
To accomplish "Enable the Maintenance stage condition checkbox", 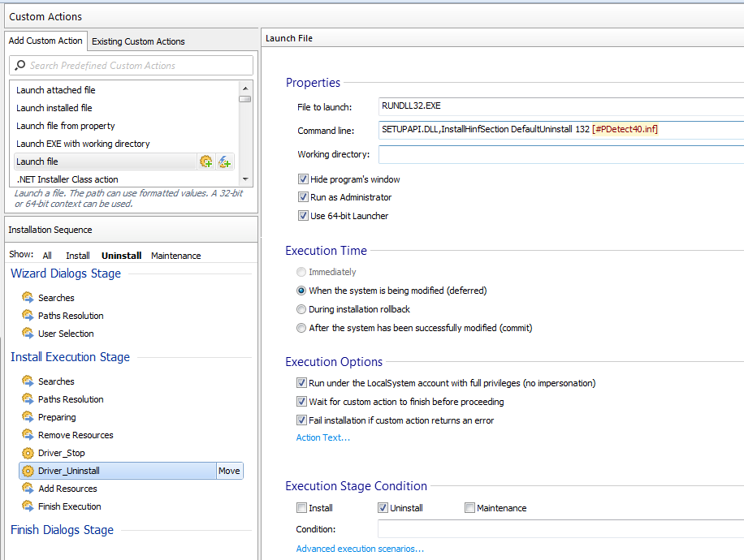I will [x=469, y=508].
